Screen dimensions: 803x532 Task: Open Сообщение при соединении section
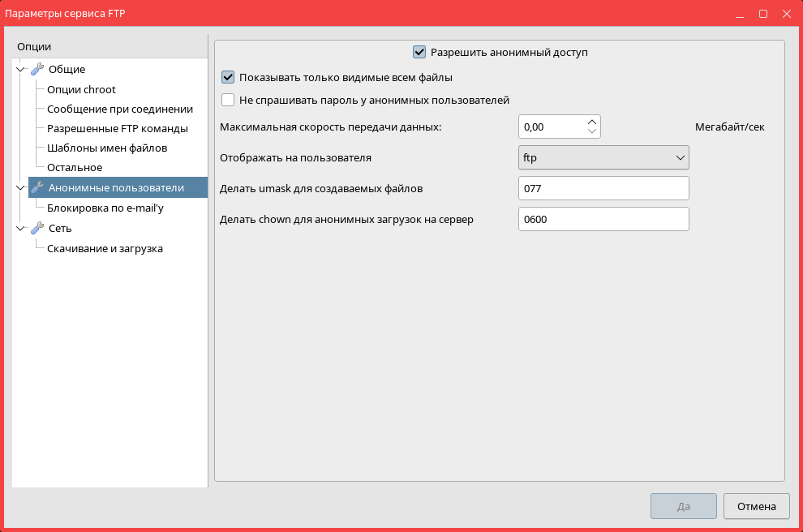(119, 109)
